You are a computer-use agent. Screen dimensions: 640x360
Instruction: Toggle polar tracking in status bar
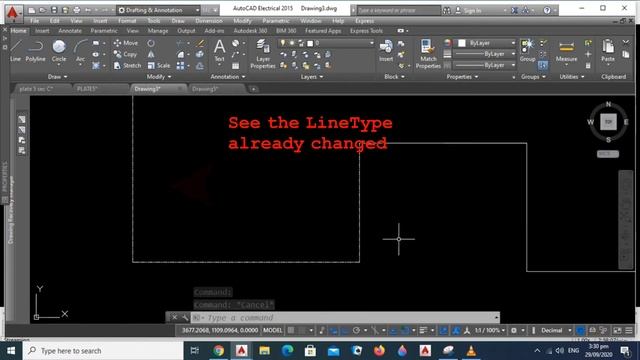click(356, 330)
